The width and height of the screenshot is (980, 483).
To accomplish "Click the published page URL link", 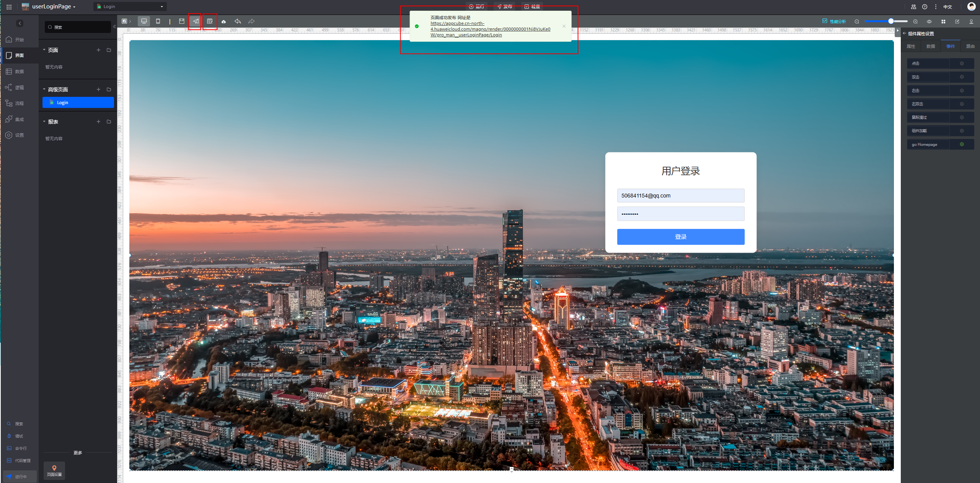I will (x=490, y=29).
